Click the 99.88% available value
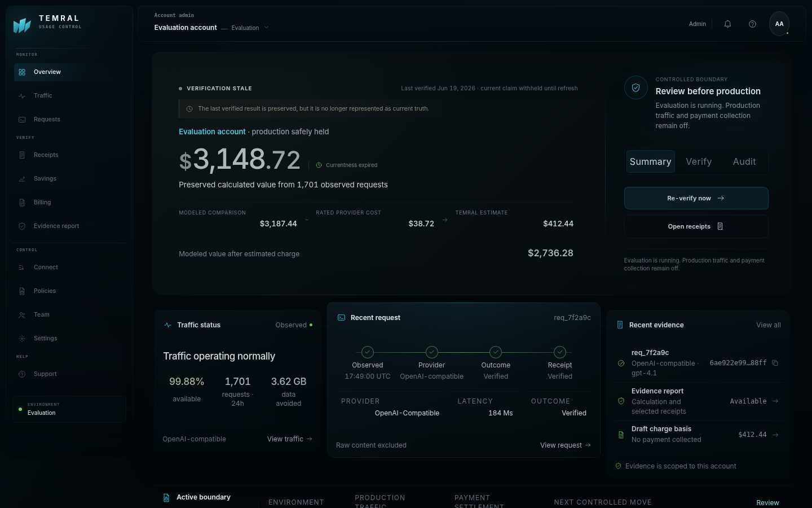This screenshot has width=812, height=508. click(x=187, y=382)
